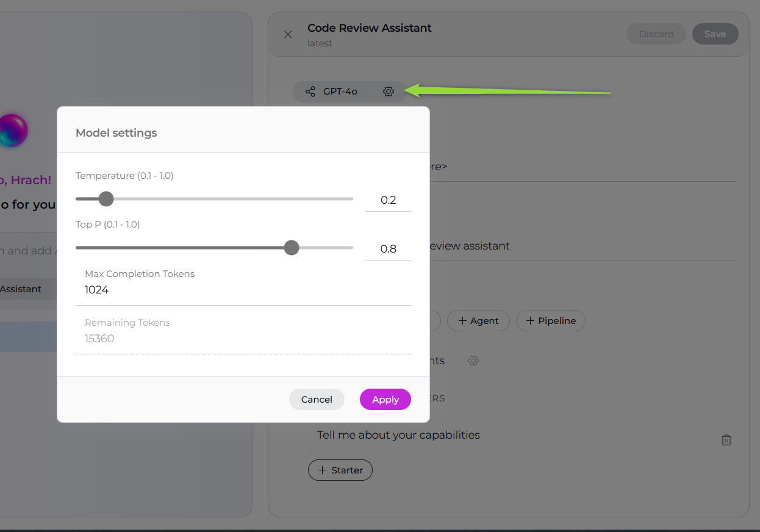Edit the Temperature value field 0.2
Viewport: 760px width, 532px height.
pos(388,200)
